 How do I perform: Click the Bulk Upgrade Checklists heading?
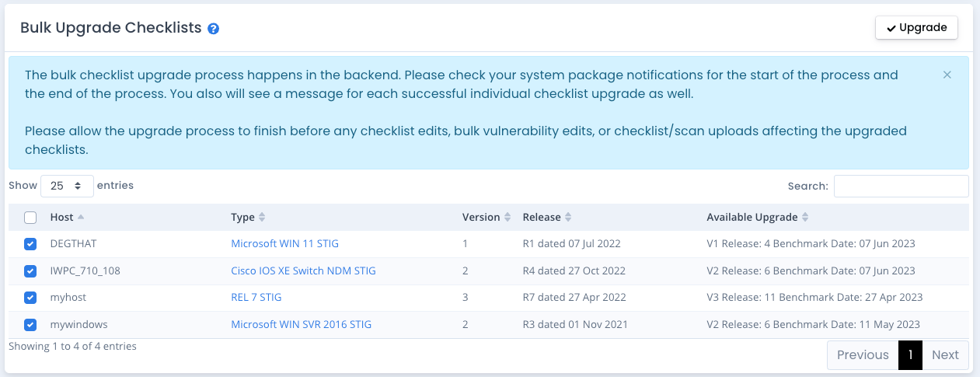(x=111, y=28)
